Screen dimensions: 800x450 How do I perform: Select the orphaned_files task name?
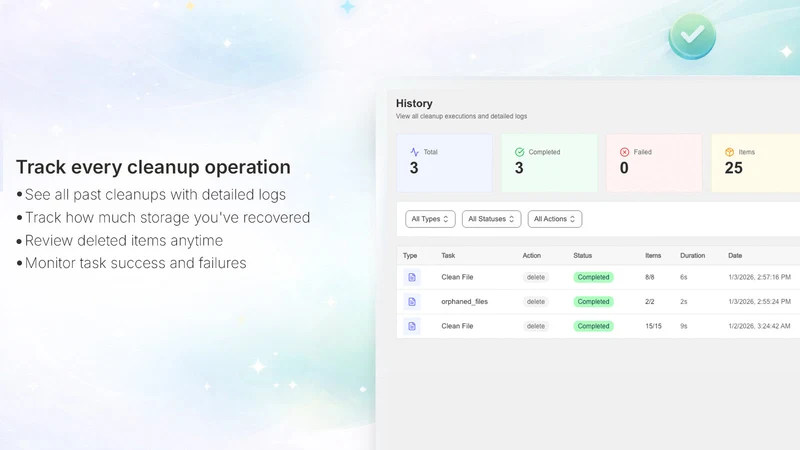pyautogui.click(x=464, y=302)
